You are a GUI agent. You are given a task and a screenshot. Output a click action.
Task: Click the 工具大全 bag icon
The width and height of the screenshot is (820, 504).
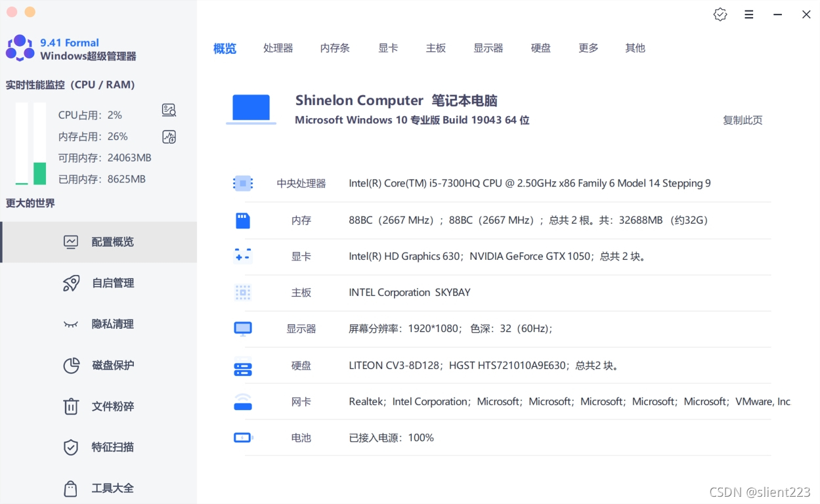click(x=71, y=488)
